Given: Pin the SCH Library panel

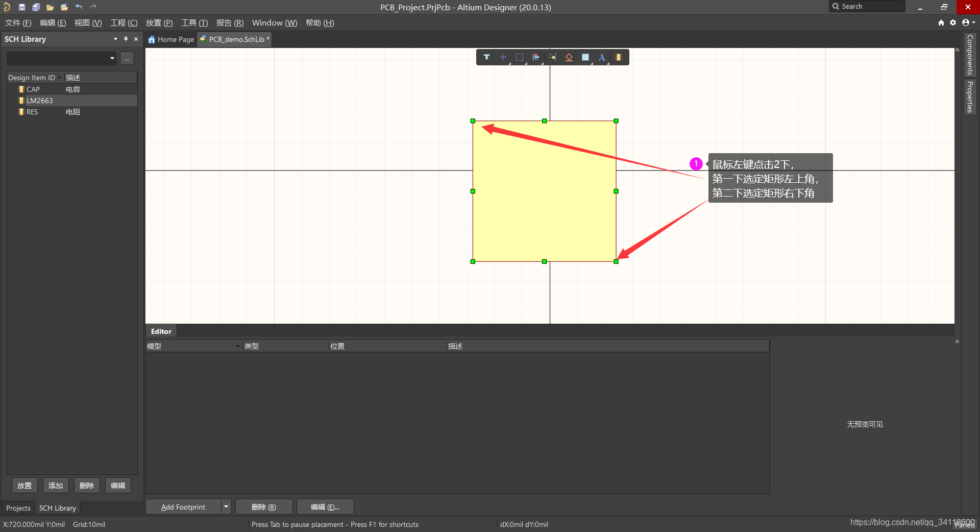Looking at the screenshot, I should 126,39.
